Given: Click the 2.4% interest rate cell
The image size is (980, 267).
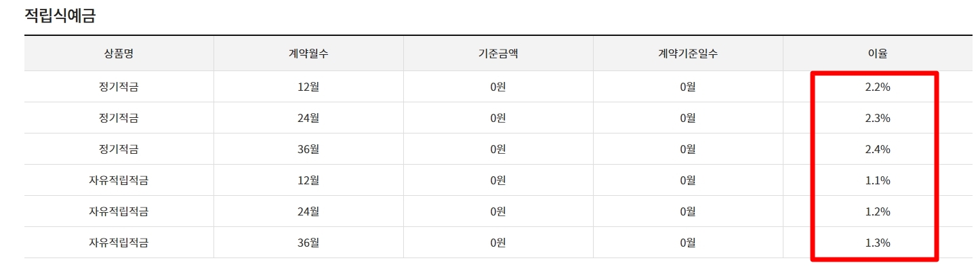Looking at the screenshot, I should [878, 149].
